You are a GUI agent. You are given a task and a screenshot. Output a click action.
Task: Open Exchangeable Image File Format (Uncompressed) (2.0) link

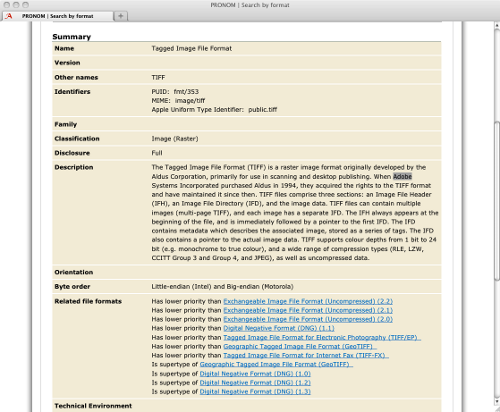click(x=308, y=319)
